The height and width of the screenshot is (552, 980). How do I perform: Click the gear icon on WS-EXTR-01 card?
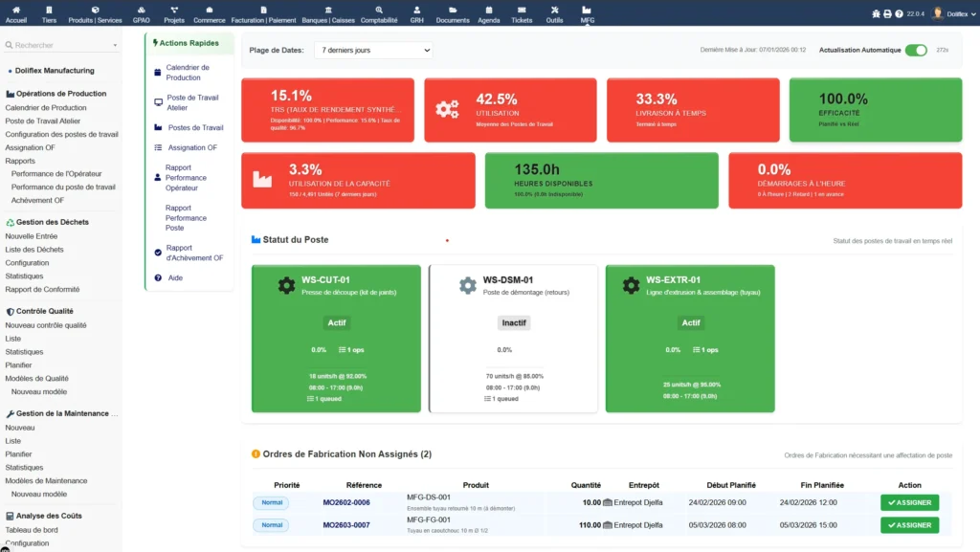pyautogui.click(x=629, y=284)
